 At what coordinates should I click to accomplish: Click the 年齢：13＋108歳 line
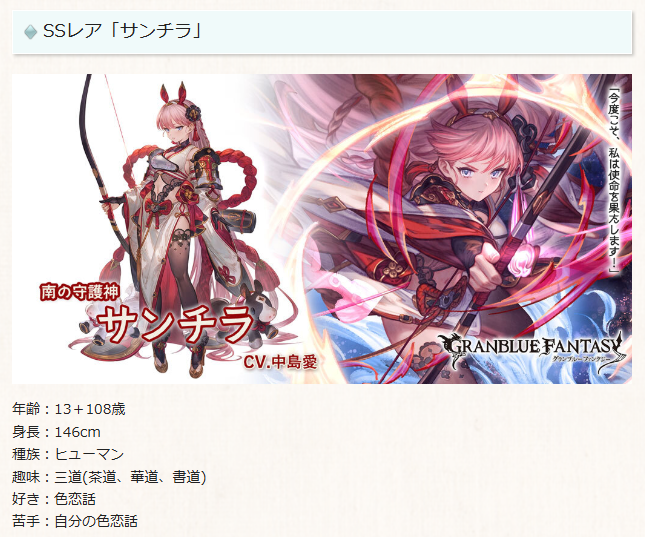69,409
